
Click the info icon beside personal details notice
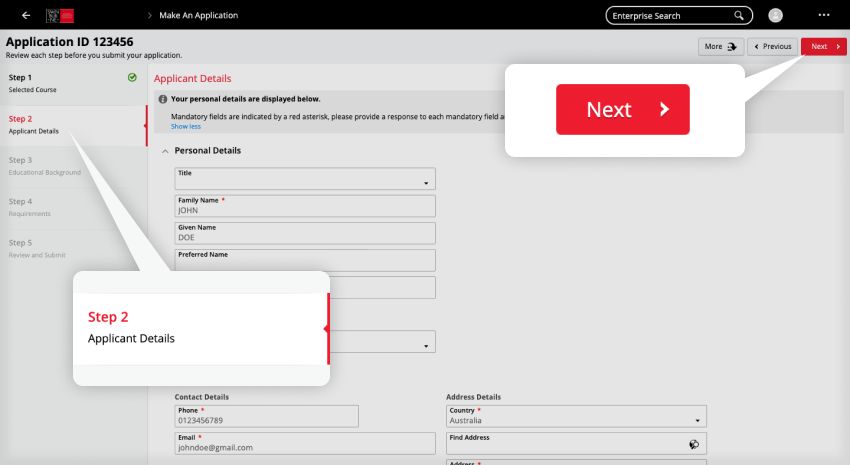tap(163, 100)
